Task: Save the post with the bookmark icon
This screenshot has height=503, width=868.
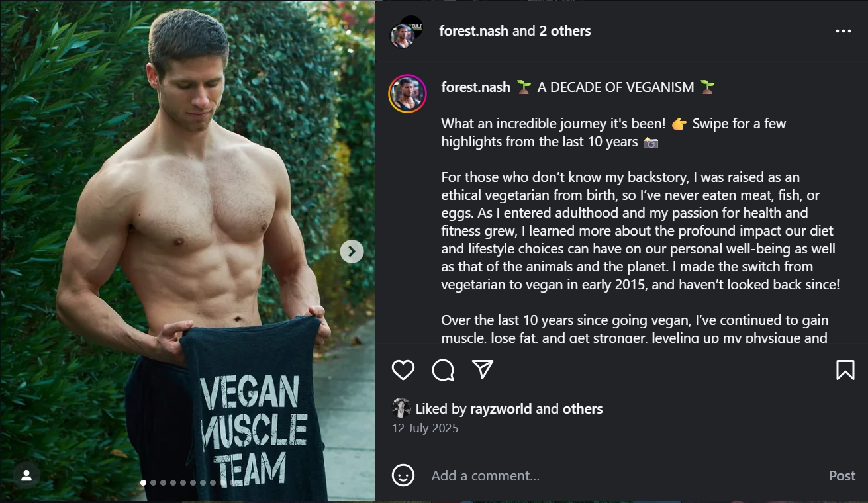Action: point(845,370)
